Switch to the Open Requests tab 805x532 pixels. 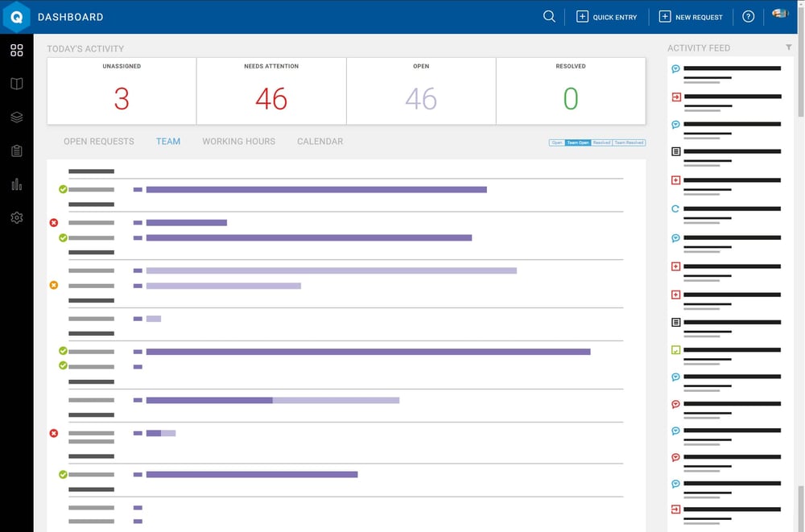[x=98, y=141]
